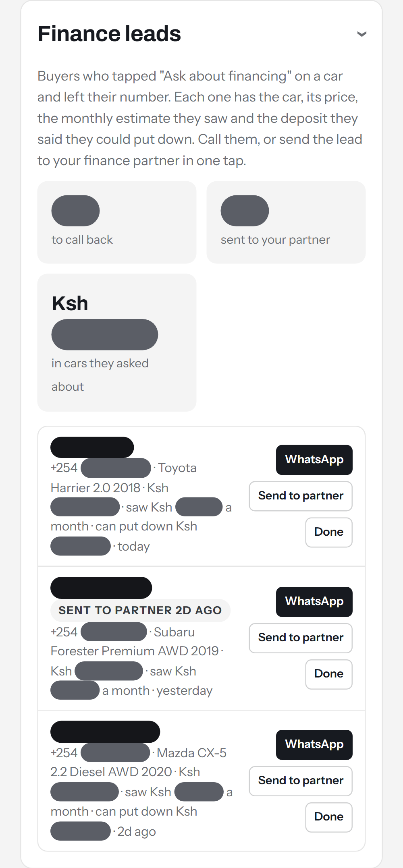Click the 'Sent to partner 2d ago' badge
The image size is (403, 868).
coord(140,610)
